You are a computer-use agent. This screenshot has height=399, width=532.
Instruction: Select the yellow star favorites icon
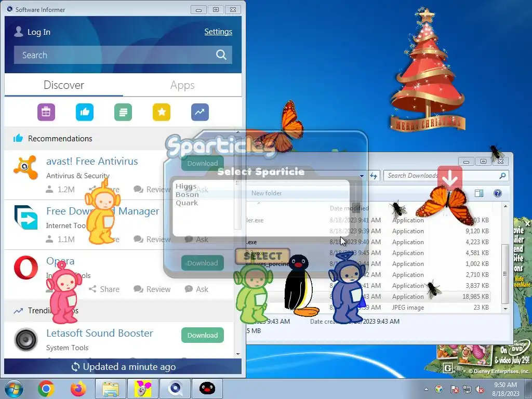click(x=162, y=112)
